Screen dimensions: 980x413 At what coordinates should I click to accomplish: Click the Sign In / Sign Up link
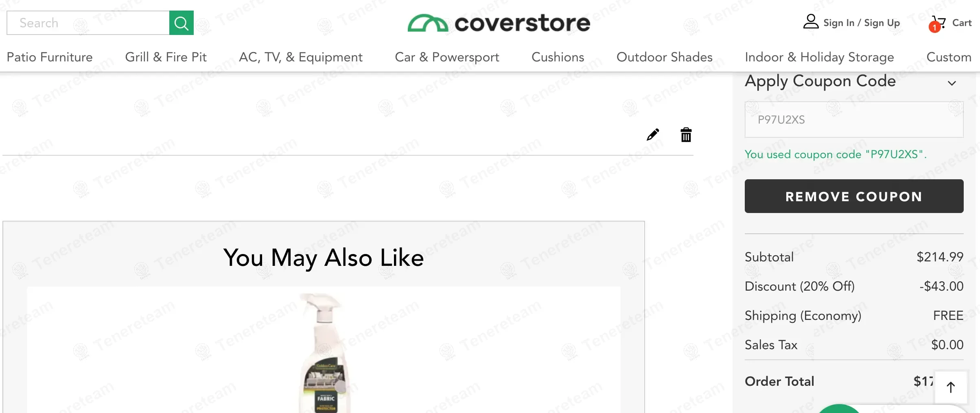[x=862, y=23]
